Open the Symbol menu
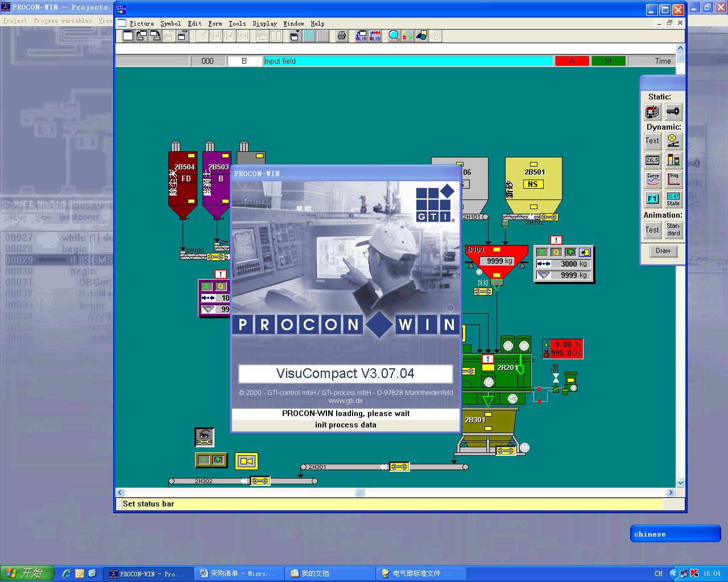Viewport: 728px width, 582px height. click(x=170, y=23)
